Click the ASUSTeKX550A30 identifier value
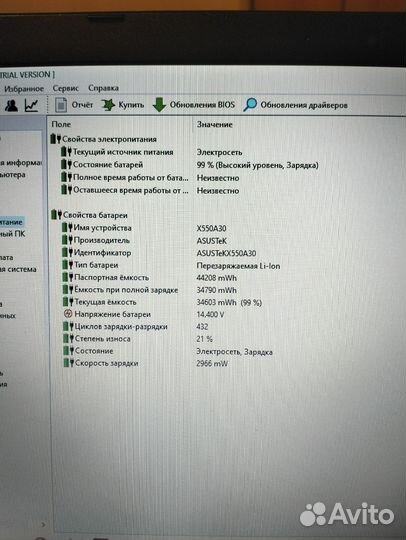 [x=226, y=253]
